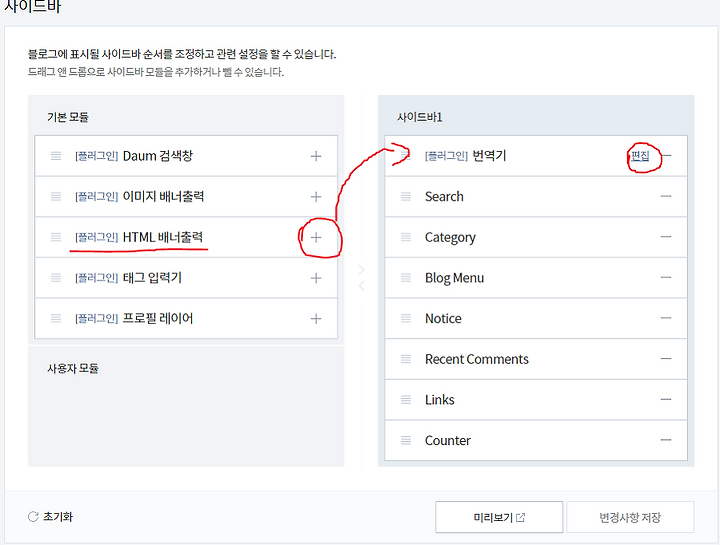Select the Links sidebar label
720x545 pixels.
point(439,399)
